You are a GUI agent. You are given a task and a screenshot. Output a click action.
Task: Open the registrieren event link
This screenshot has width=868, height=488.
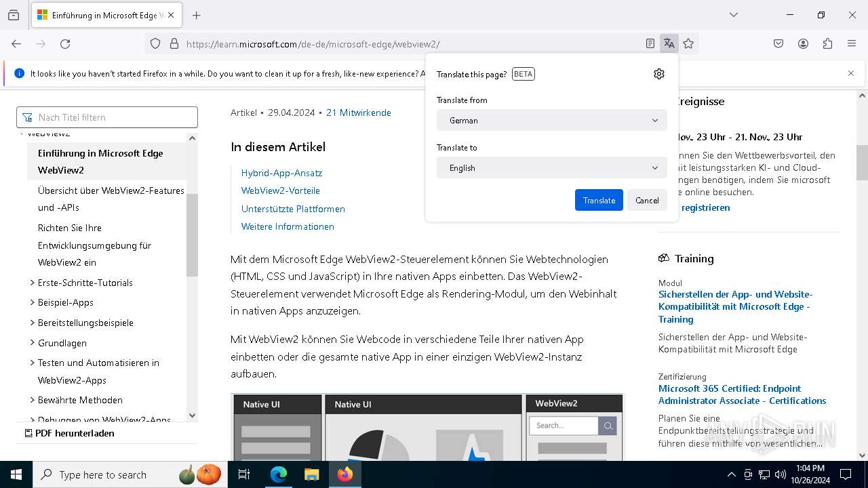(x=705, y=207)
